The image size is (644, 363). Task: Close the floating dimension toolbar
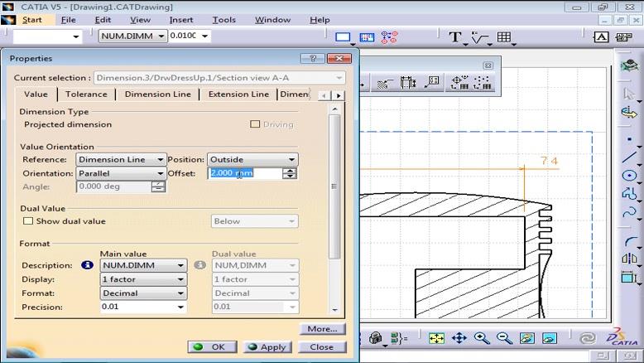tap(488, 65)
